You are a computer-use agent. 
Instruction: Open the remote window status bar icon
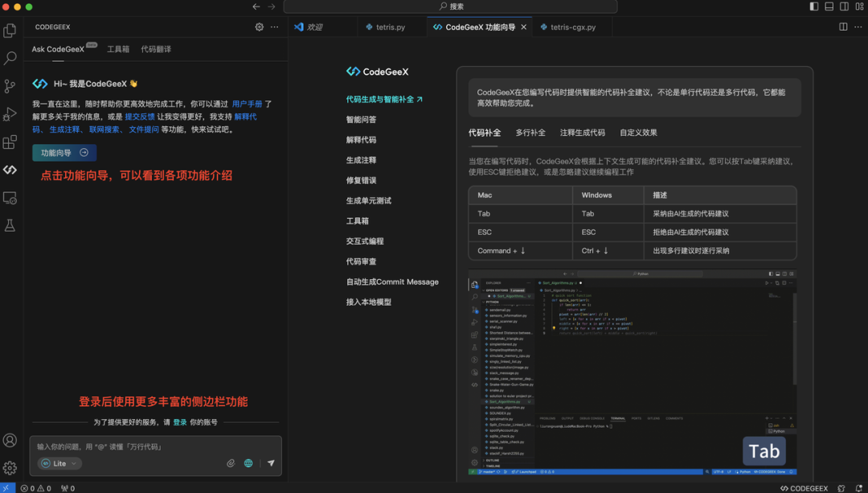[6, 488]
